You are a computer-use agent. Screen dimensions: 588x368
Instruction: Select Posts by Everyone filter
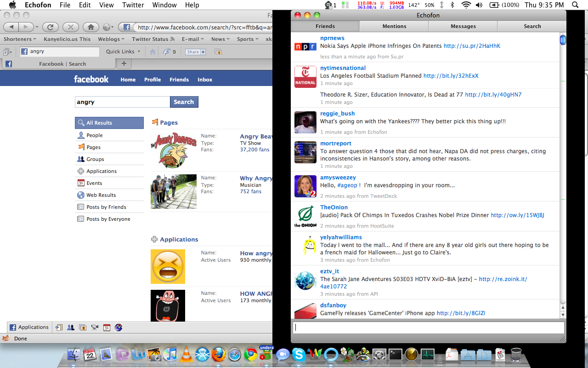(x=109, y=219)
